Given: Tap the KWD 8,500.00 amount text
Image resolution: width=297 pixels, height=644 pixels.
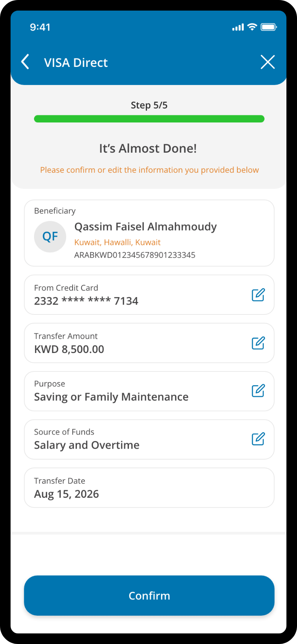Looking at the screenshot, I should pos(69,349).
